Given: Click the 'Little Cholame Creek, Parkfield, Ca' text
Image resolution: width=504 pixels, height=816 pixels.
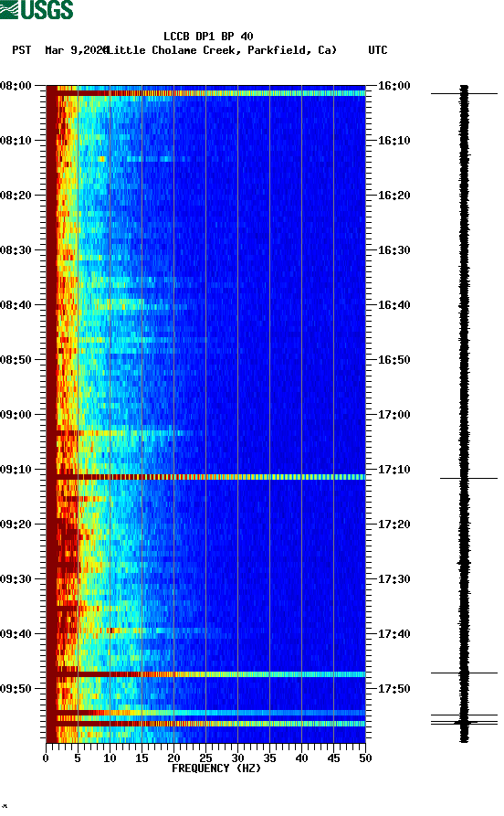Looking at the screenshot, I should (x=221, y=50).
